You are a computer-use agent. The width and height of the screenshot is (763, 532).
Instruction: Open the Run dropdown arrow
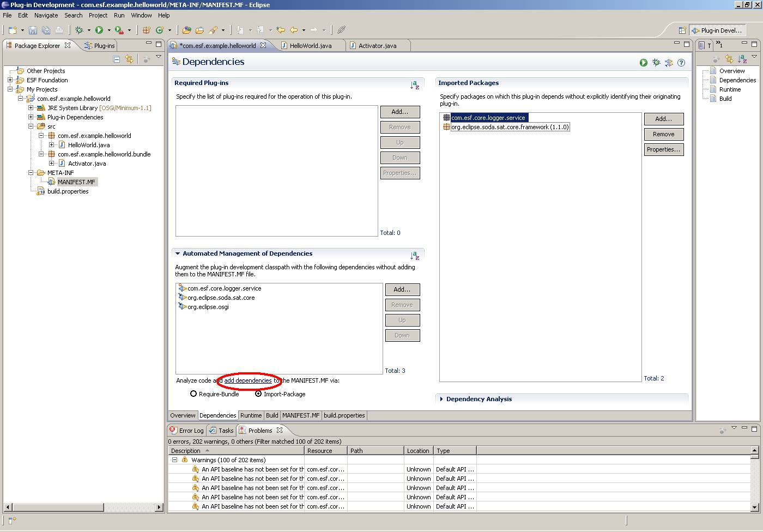tap(109, 31)
